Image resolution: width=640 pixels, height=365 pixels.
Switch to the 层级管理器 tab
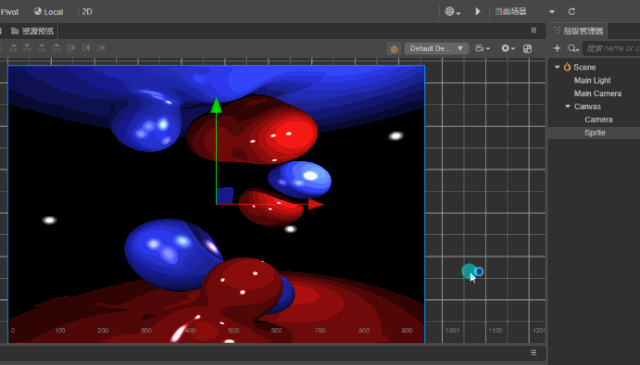pos(579,31)
